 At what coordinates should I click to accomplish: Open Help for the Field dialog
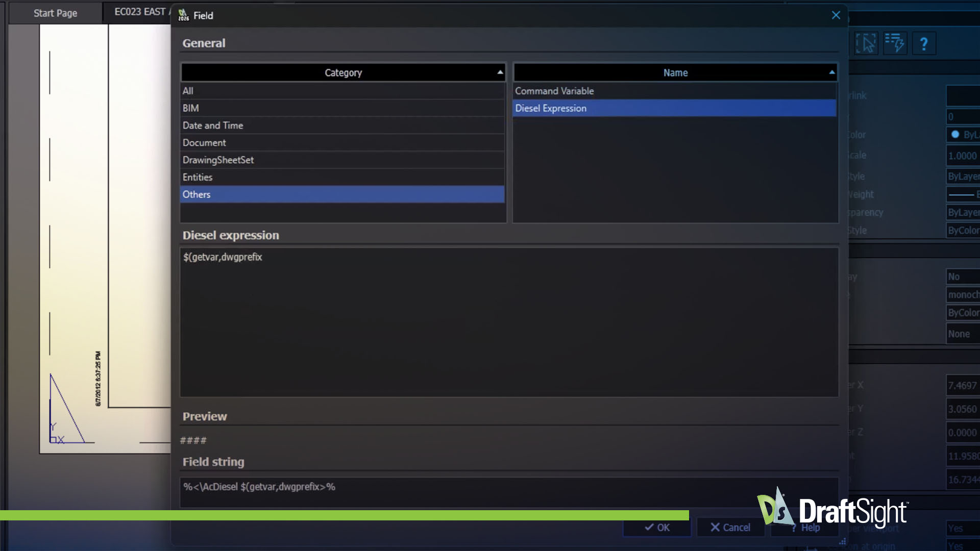(805, 528)
